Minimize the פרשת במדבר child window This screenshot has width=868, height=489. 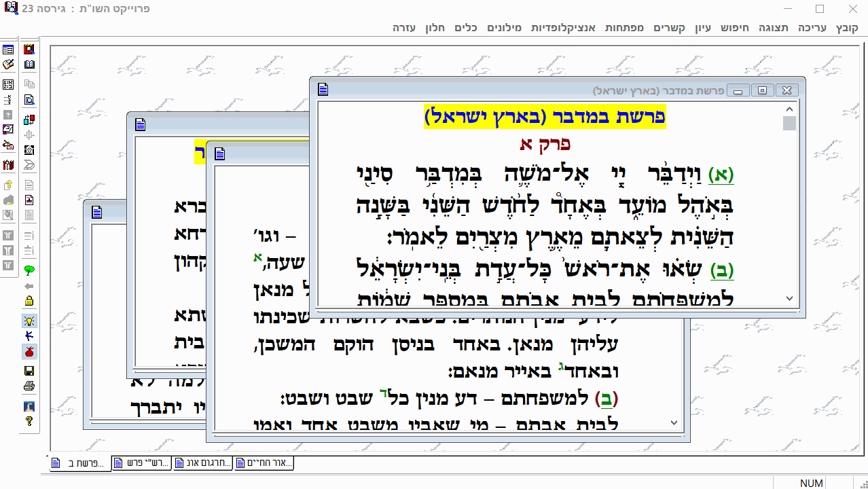click(738, 90)
